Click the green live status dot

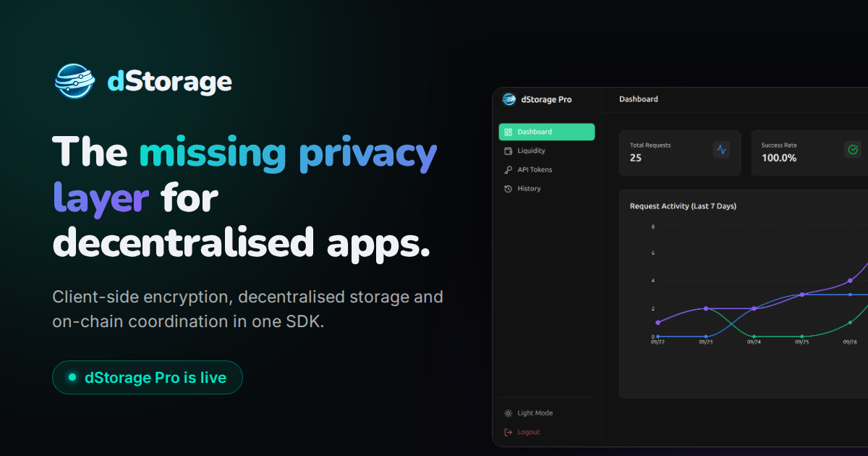72,377
